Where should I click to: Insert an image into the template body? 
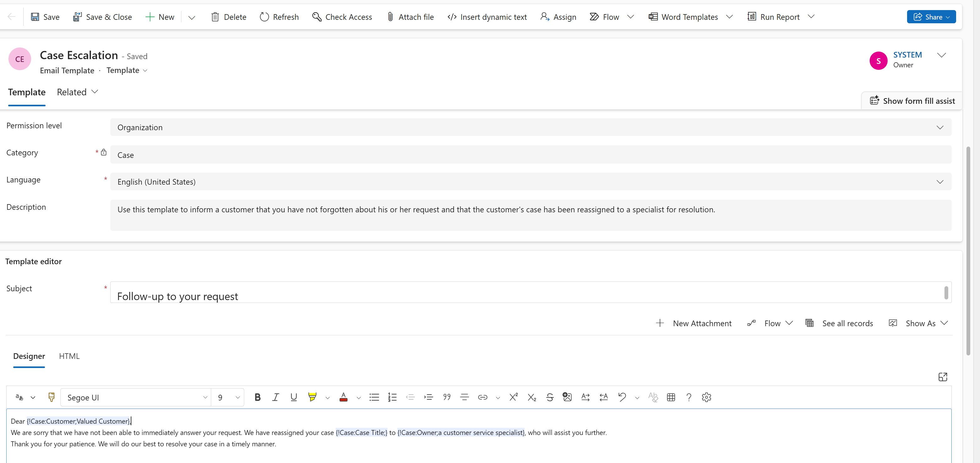click(x=567, y=397)
